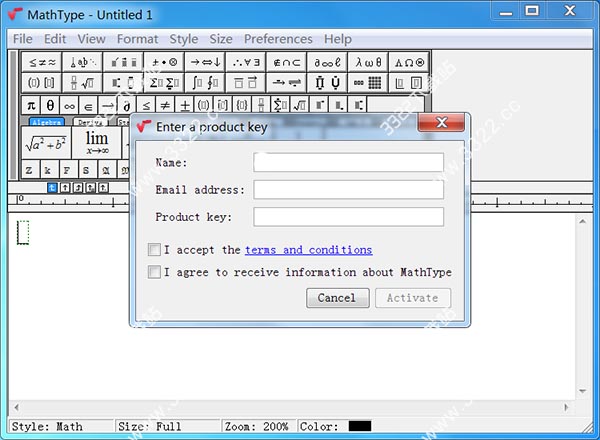Switch to the Algebra tab

point(46,122)
